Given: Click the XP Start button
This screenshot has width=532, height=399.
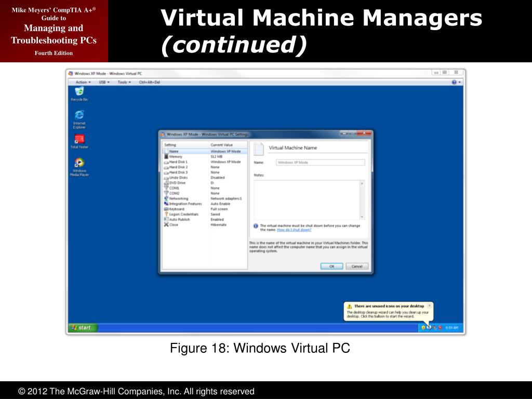Looking at the screenshot, I should [x=83, y=328].
